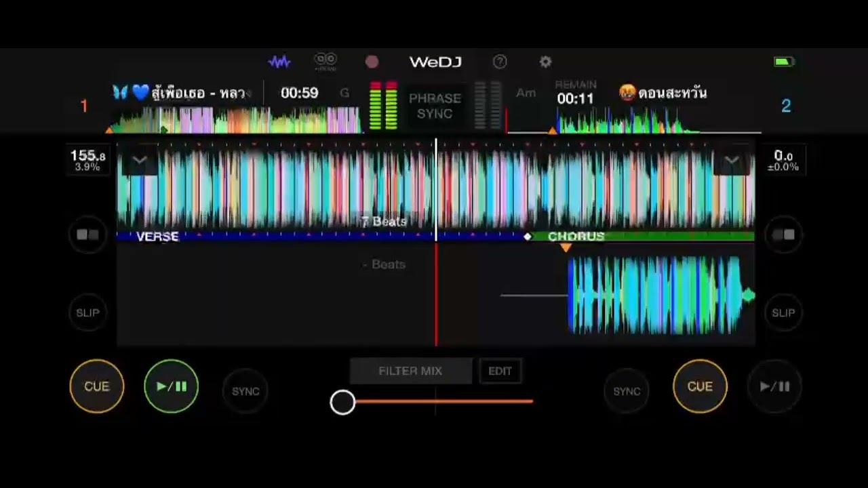Toggle SYNC for deck 1
868x488 pixels.
[x=245, y=391]
